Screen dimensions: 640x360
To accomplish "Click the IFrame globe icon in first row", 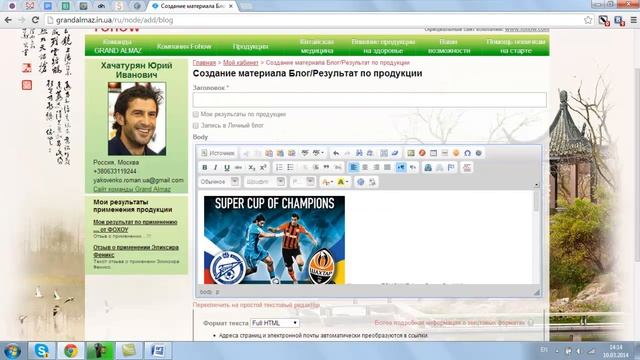I will coord(478,153).
